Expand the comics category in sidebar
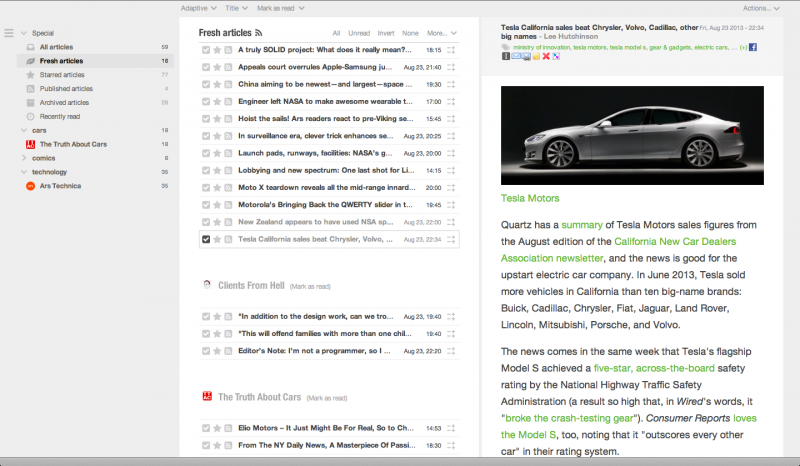The width and height of the screenshot is (800, 466). [x=23, y=158]
